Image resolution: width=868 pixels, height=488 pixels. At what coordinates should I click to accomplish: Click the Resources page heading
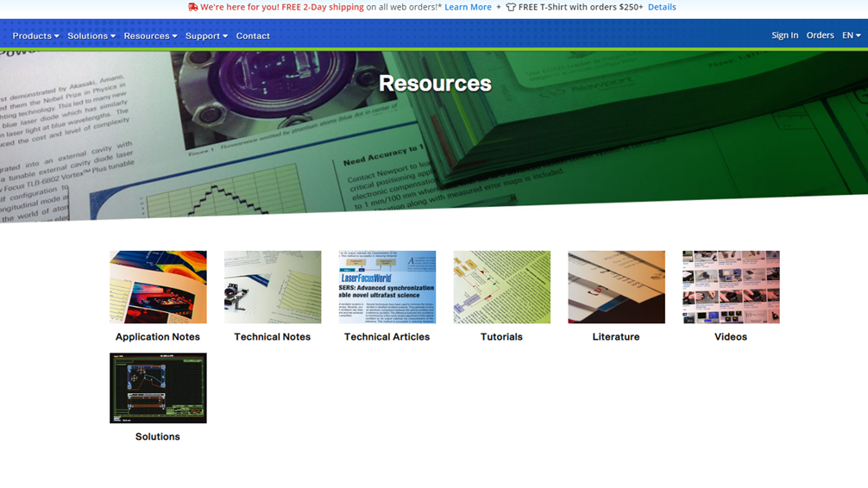point(435,84)
